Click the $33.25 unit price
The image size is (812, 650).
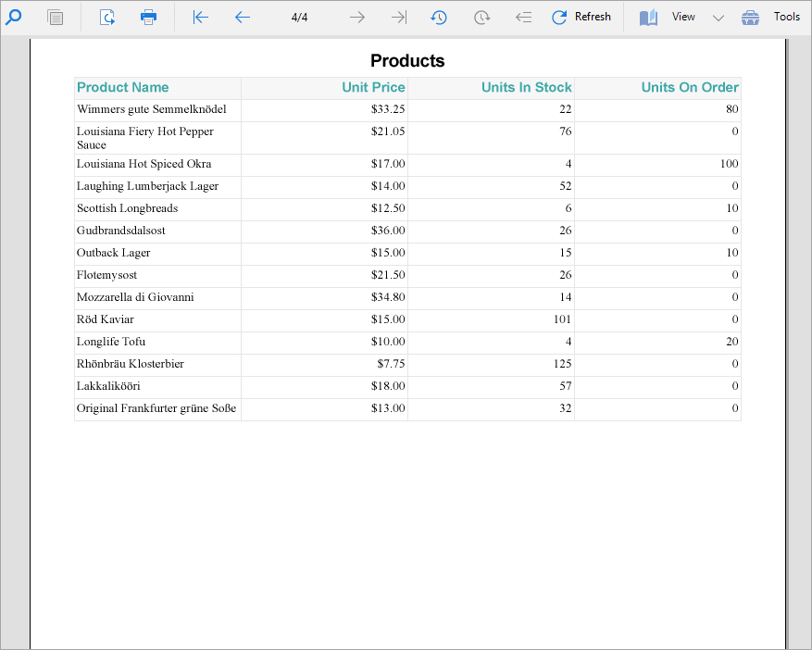[x=388, y=108]
